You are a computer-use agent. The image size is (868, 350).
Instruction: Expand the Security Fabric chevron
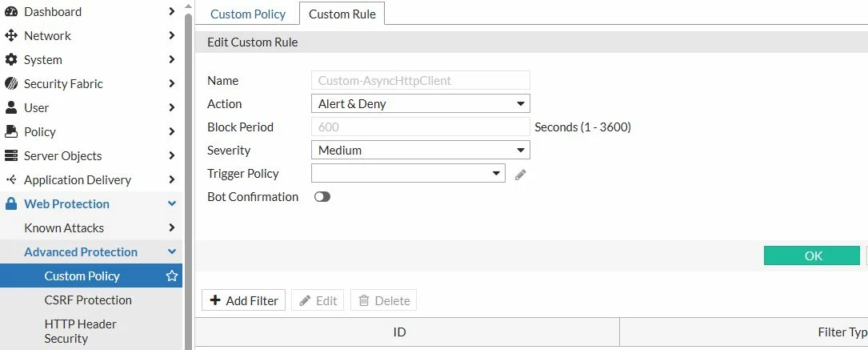[x=172, y=83]
